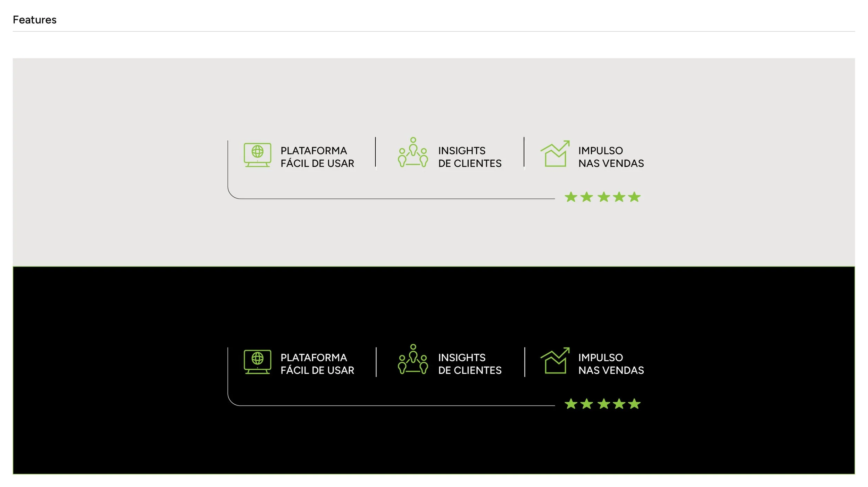This screenshot has width=868, height=487.
Task: Click the second green star in black banner
Action: [587, 404]
